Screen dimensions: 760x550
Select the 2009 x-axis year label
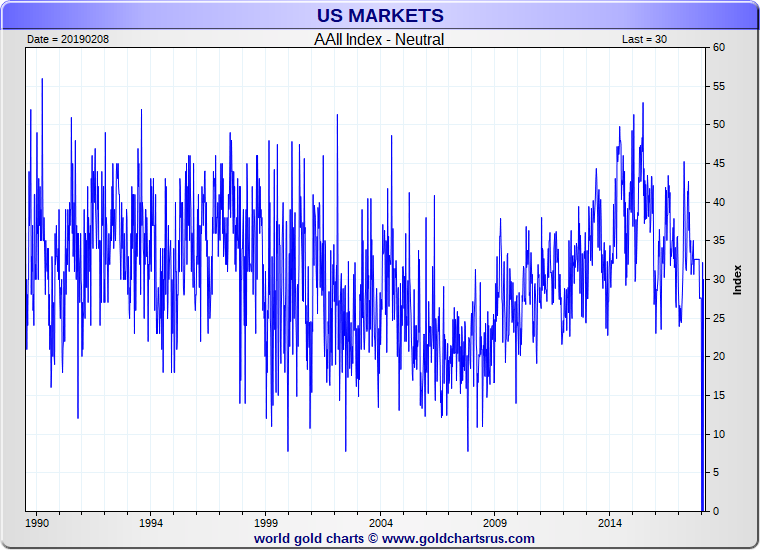pos(495,523)
